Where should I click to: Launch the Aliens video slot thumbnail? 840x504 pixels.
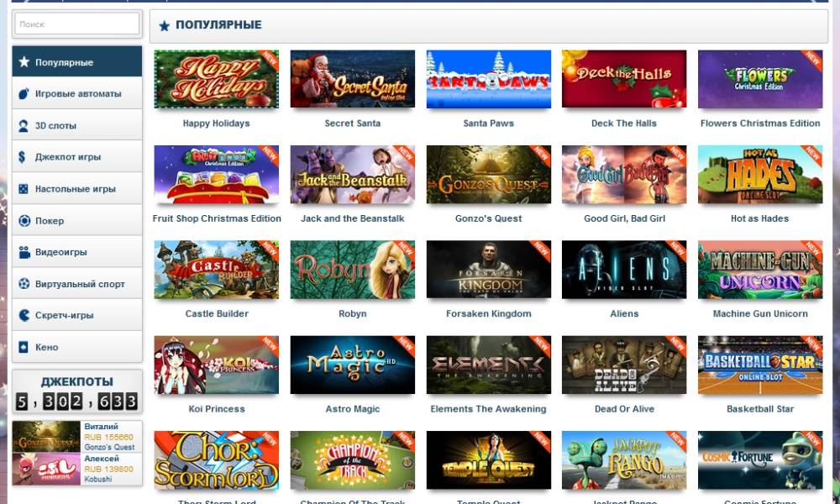click(x=624, y=270)
